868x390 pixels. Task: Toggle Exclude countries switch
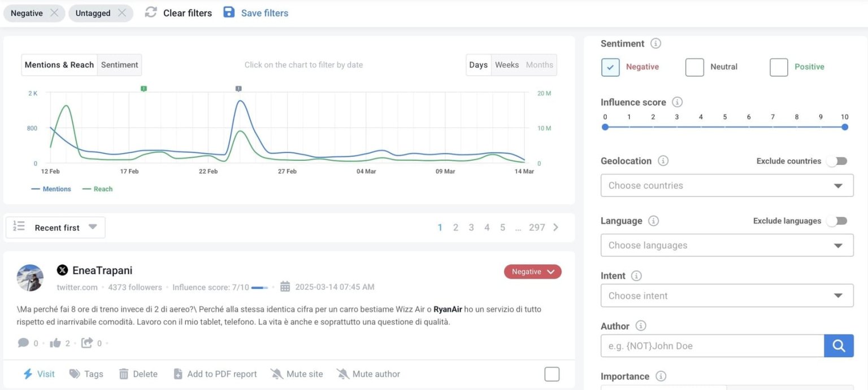coord(837,161)
